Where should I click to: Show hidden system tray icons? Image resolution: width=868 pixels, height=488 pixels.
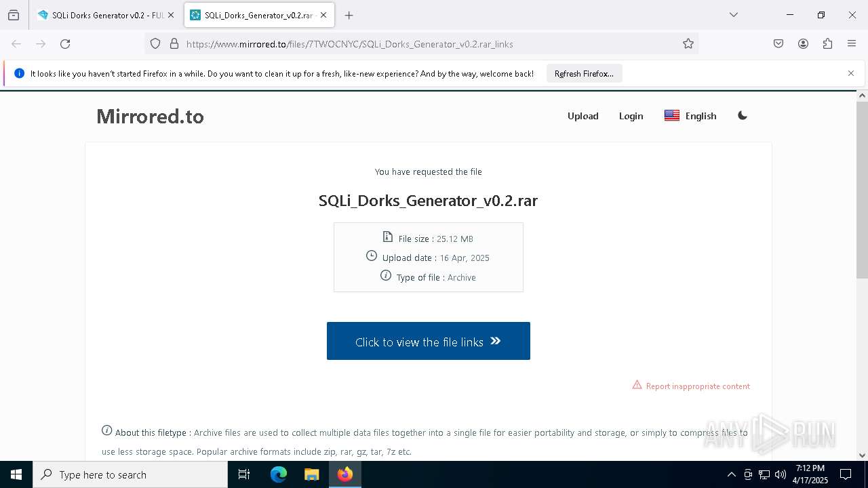click(731, 474)
